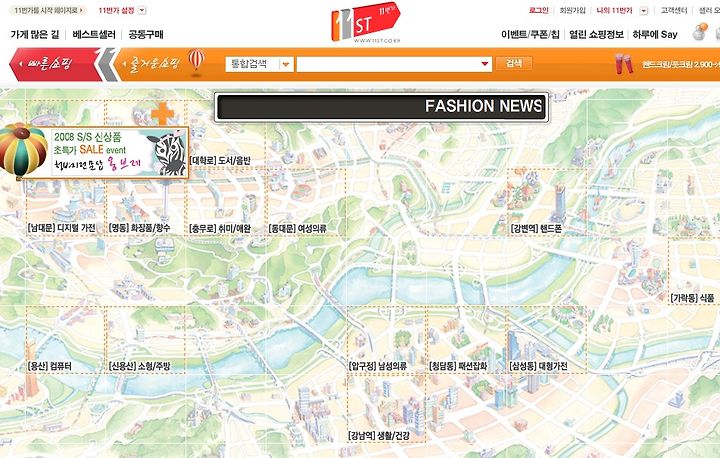This screenshot has width=720, height=458.
Task: Open the 열린 쇼핑정보 menu
Action: [x=596, y=34]
